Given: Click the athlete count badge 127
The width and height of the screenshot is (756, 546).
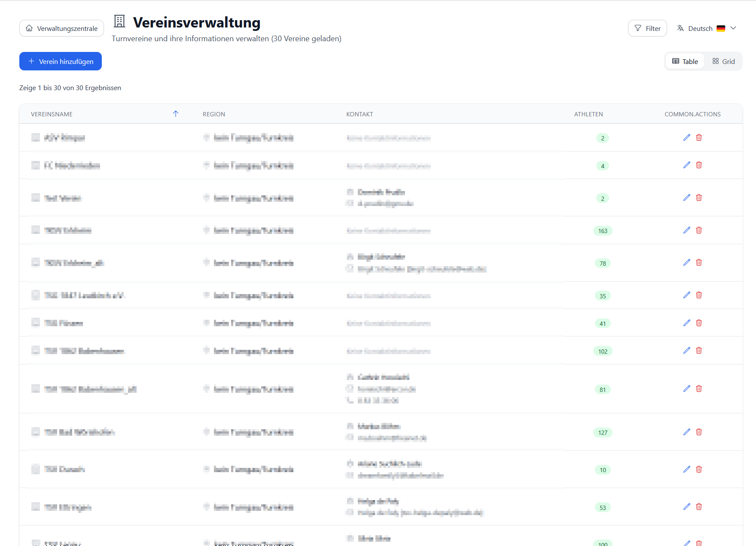Looking at the screenshot, I should click(603, 433).
